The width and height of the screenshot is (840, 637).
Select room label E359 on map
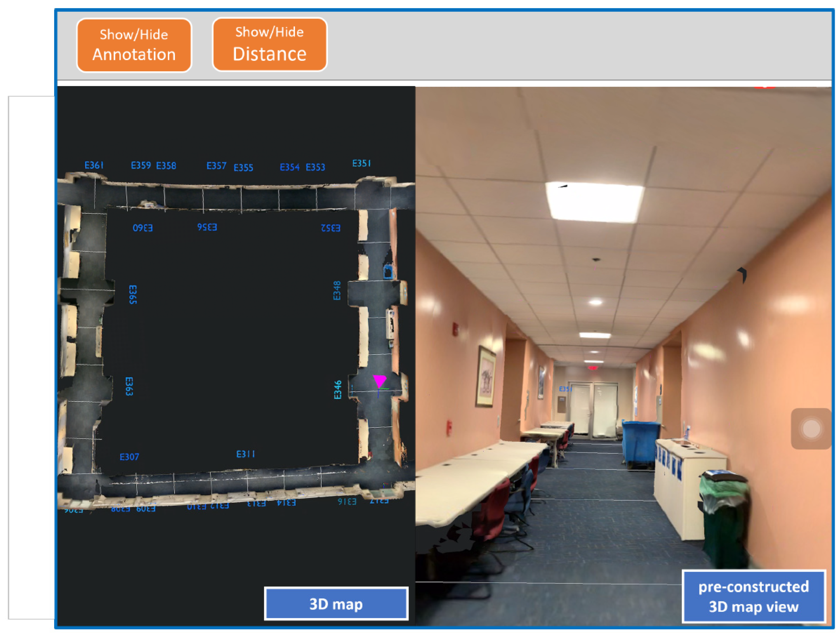click(x=141, y=165)
